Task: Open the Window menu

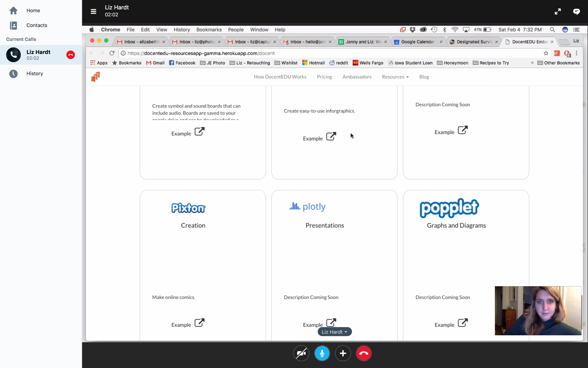Action: click(x=259, y=30)
